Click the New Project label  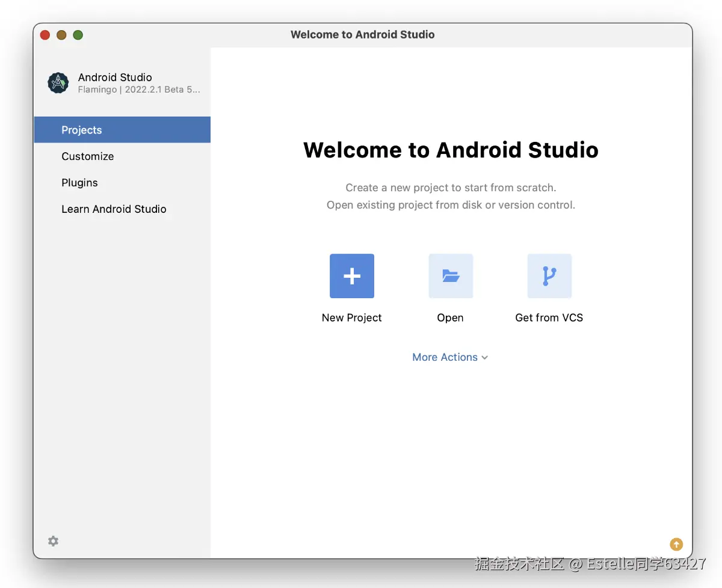coord(352,317)
